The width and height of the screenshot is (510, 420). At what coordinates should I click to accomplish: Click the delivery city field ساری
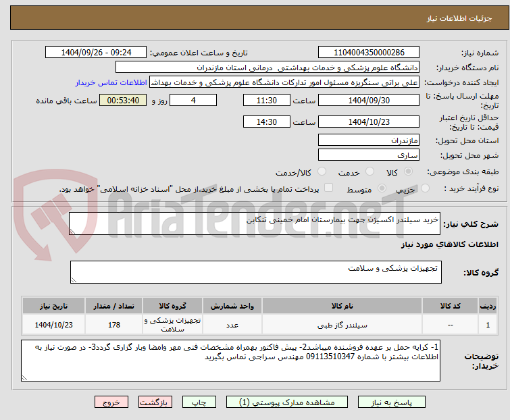pyautogui.click(x=369, y=155)
